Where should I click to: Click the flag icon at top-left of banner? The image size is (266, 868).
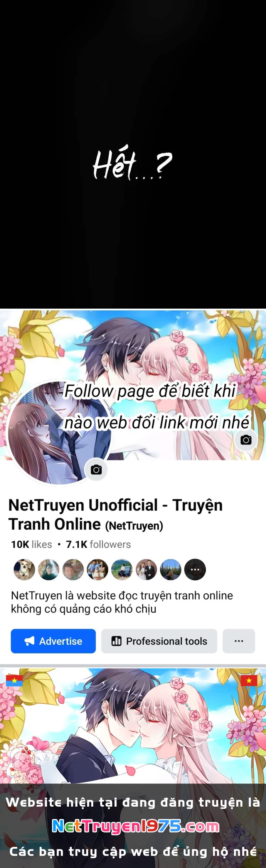pyautogui.click(x=14, y=680)
